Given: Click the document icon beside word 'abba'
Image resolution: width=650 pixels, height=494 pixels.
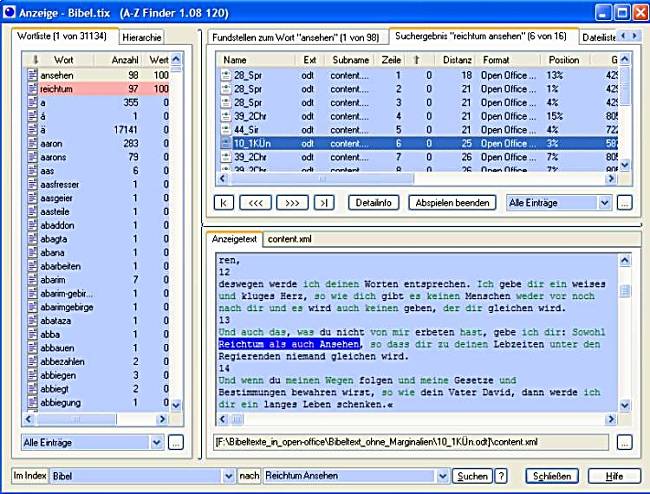Looking at the screenshot, I should [32, 334].
